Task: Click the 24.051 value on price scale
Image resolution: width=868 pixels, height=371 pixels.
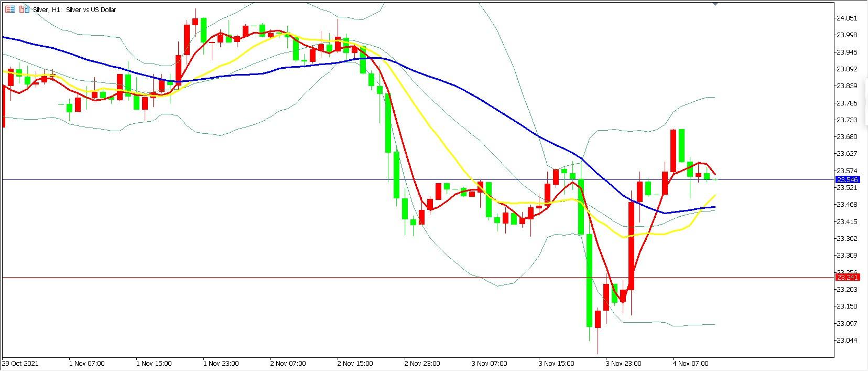Action: click(847, 18)
